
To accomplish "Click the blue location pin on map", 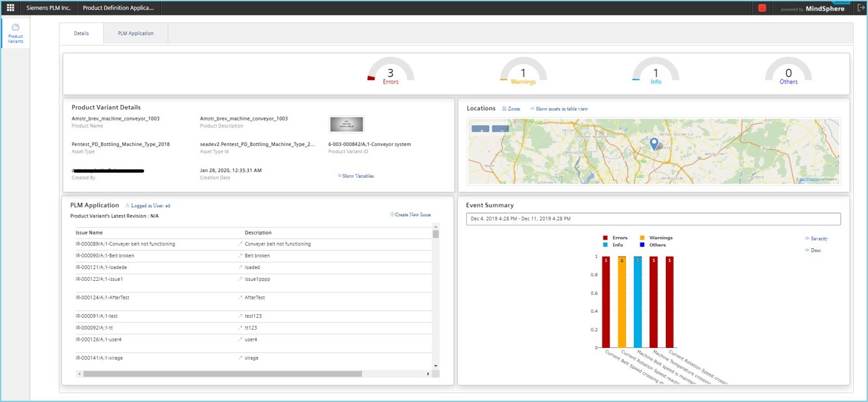I will 654,143.
